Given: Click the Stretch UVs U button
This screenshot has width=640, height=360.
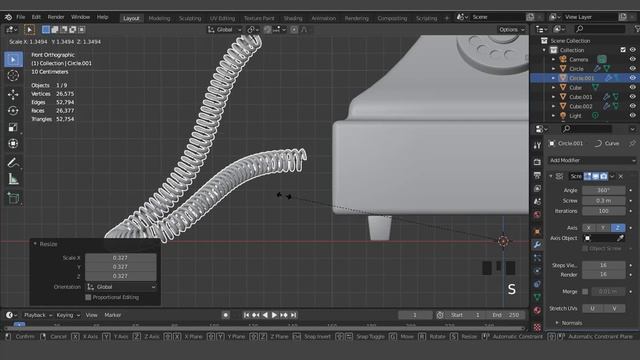Looking at the screenshot, I should [x=592, y=309].
